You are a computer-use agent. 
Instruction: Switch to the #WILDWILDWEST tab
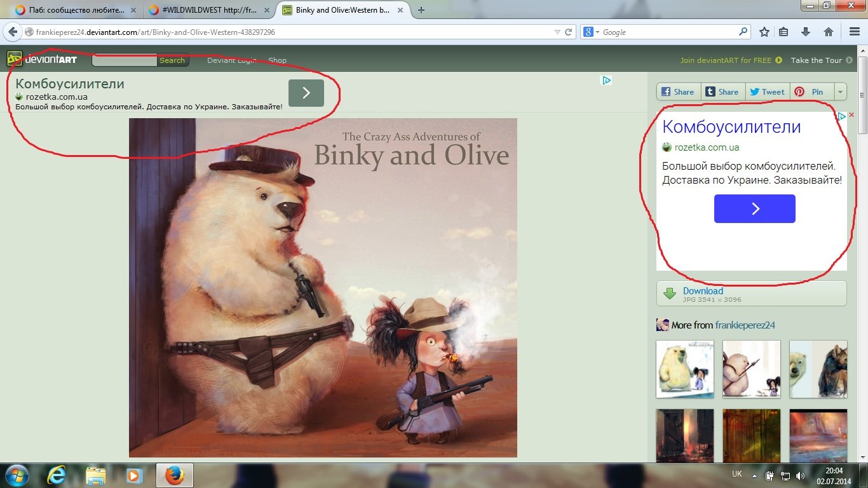point(210,10)
